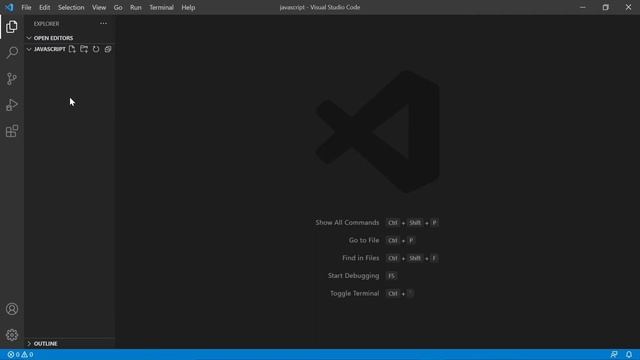This screenshot has height=360, width=640.
Task: Refresh the Explorer with the refresh icon
Action: click(96, 49)
